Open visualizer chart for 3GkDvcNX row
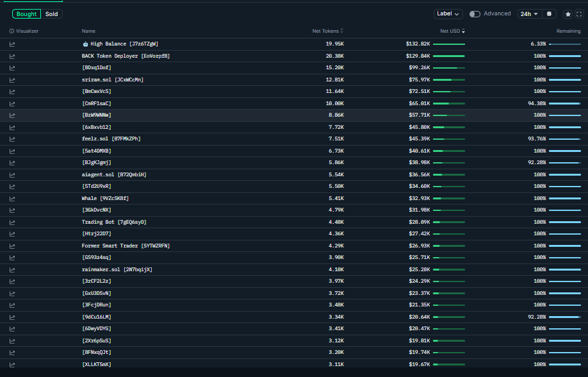Viewport: 588px width, 377px height. [12, 210]
